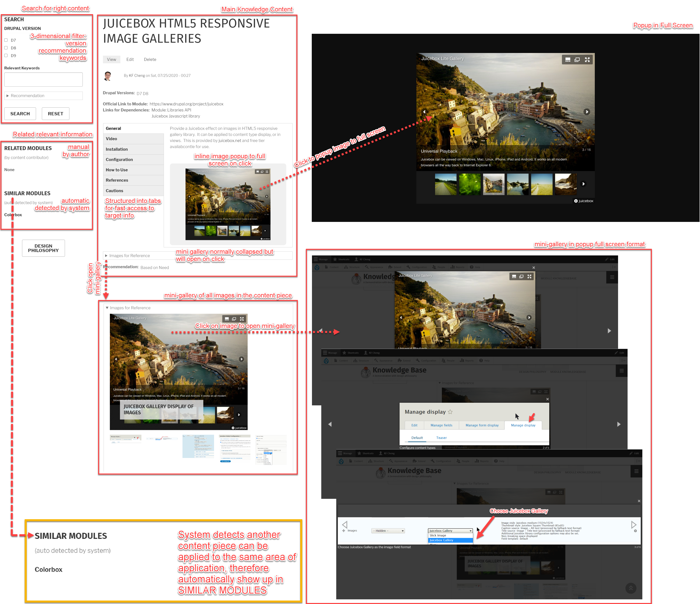Collapse the open Images for Reference section
Viewport: 700px width, 604px height.
pyautogui.click(x=128, y=308)
